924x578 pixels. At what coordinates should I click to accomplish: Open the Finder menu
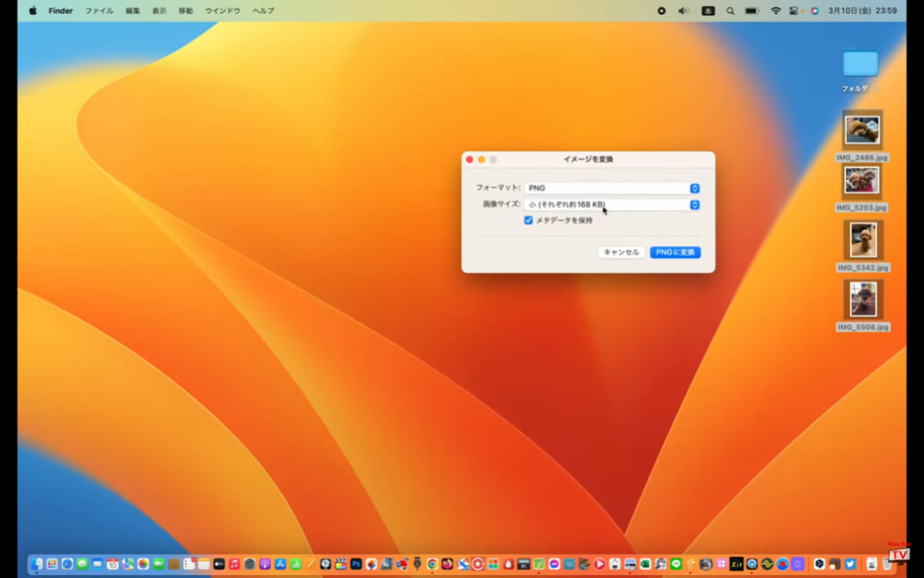point(61,11)
